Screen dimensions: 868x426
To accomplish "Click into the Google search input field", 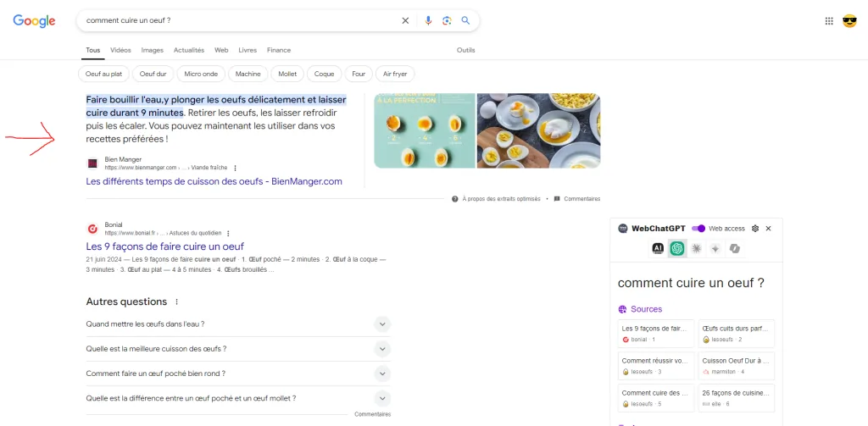I will click(x=238, y=20).
